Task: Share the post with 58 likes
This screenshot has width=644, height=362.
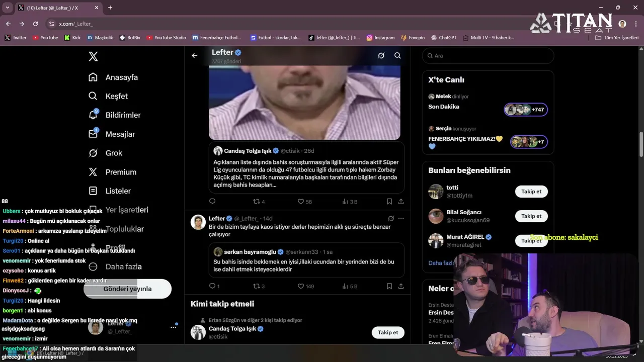Action: (401, 201)
